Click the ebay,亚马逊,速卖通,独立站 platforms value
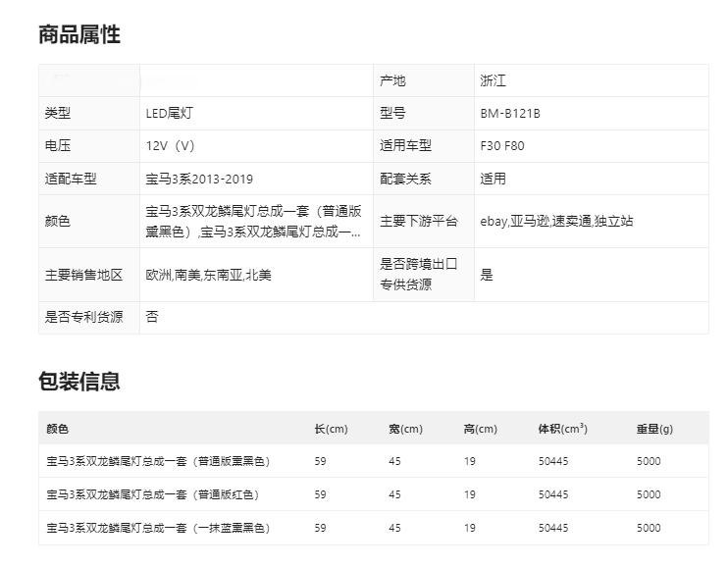The image size is (728, 568). [556, 222]
